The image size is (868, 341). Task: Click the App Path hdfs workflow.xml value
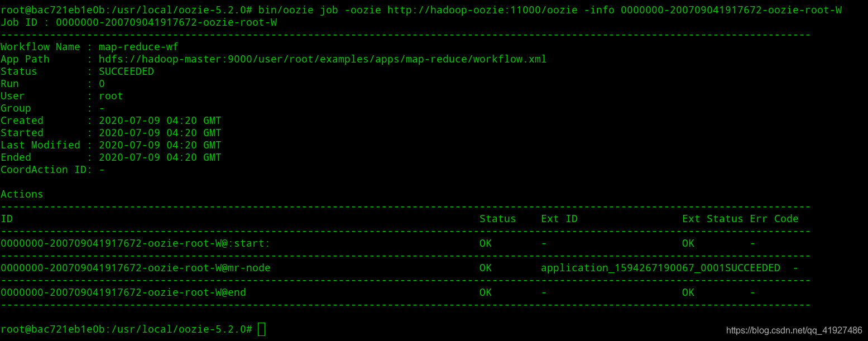tap(323, 59)
